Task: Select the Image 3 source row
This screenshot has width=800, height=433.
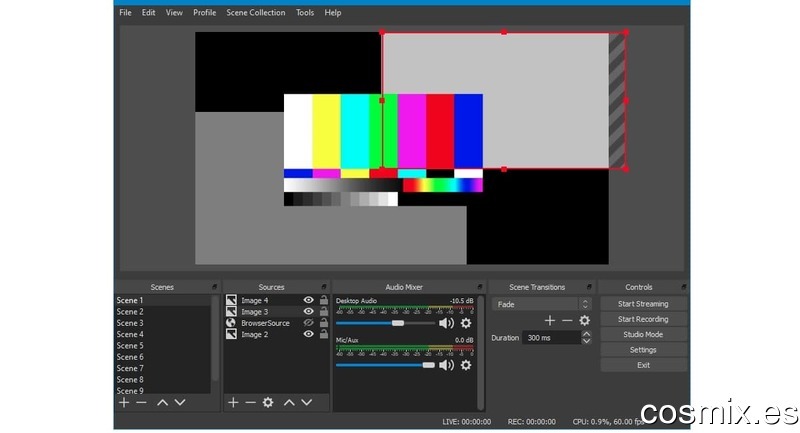Action: click(277, 312)
